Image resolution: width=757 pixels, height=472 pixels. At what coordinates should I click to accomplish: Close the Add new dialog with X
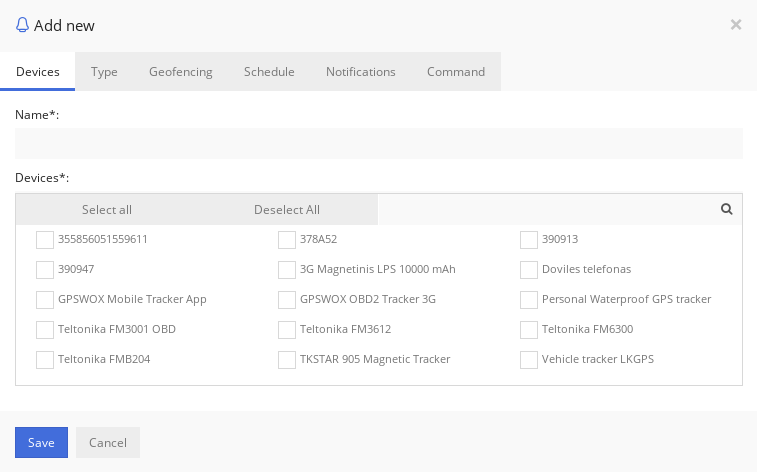coord(736,25)
